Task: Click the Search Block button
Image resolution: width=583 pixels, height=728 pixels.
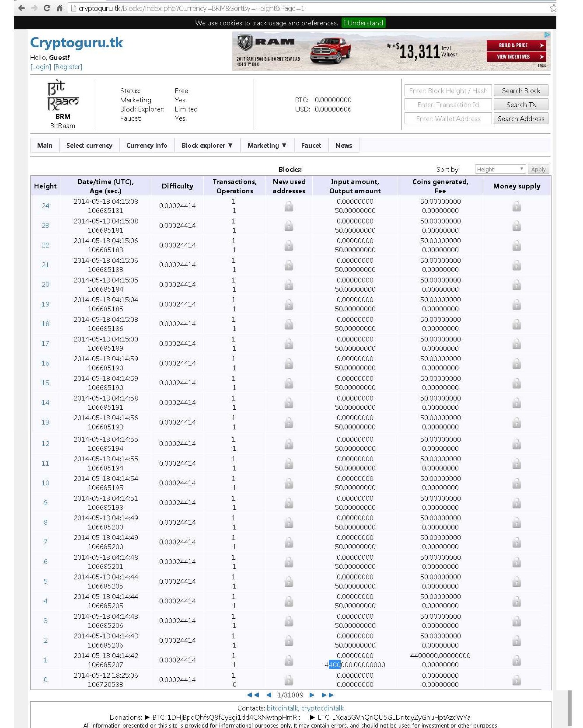Action: [521, 91]
